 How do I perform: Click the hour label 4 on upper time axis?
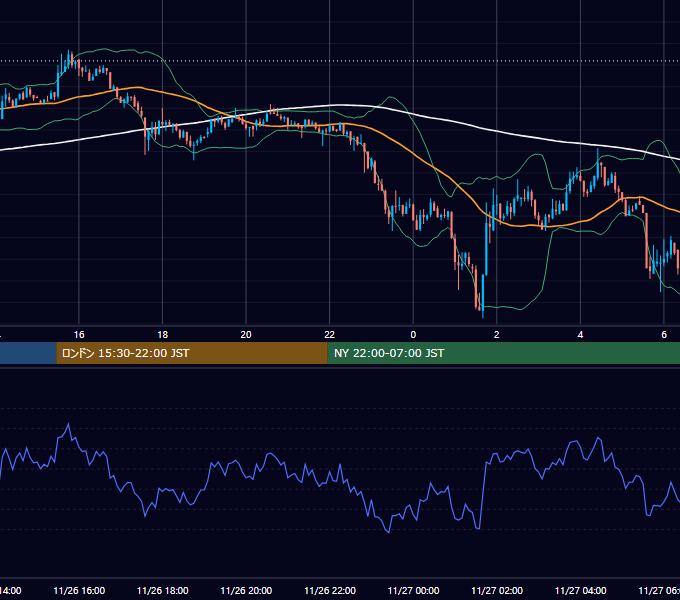[x=580, y=335]
